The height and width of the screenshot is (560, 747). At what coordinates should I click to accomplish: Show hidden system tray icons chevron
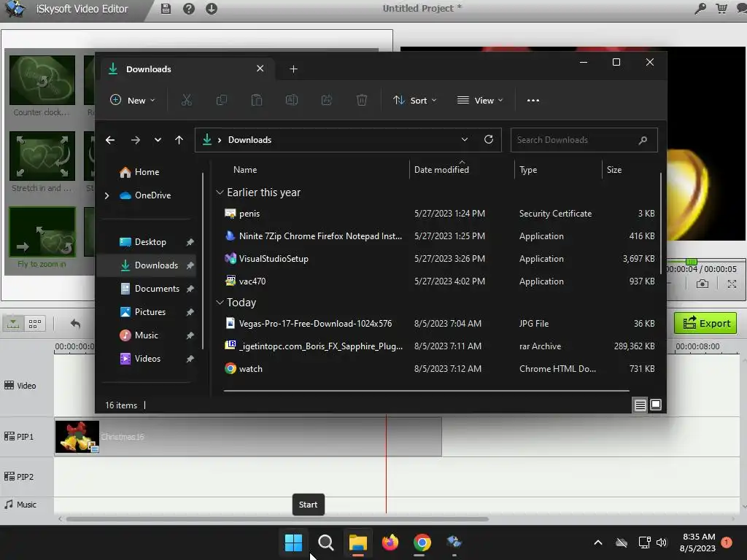pos(598,542)
